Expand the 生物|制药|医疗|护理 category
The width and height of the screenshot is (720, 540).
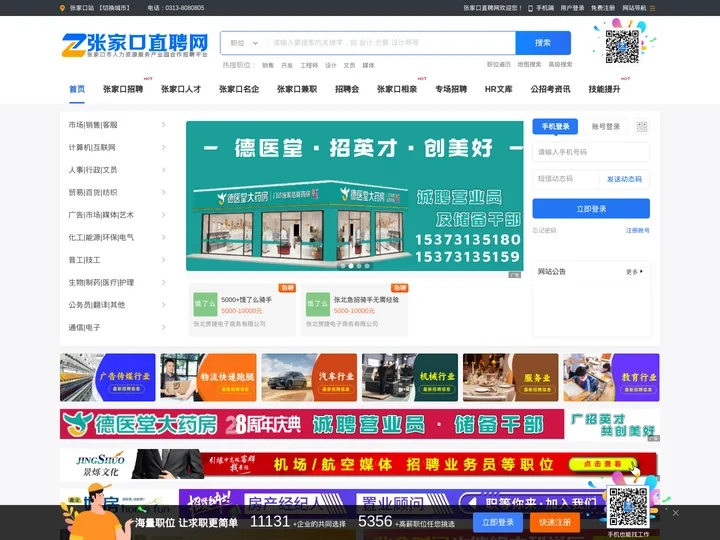pos(117,282)
